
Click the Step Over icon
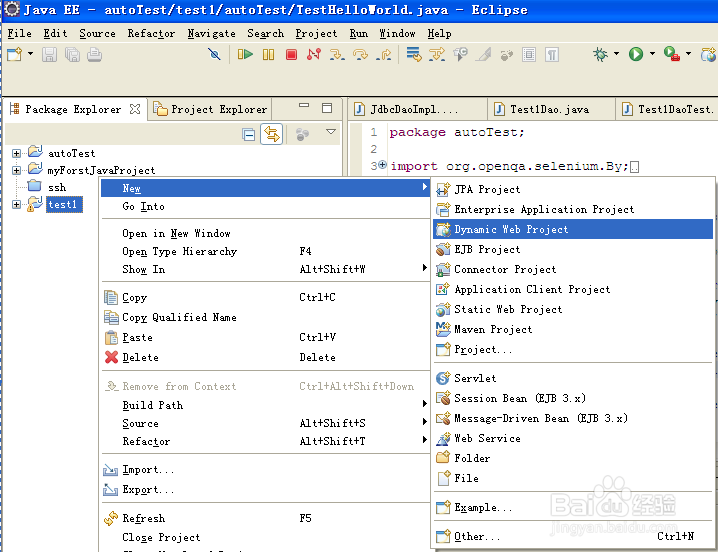coord(360,55)
